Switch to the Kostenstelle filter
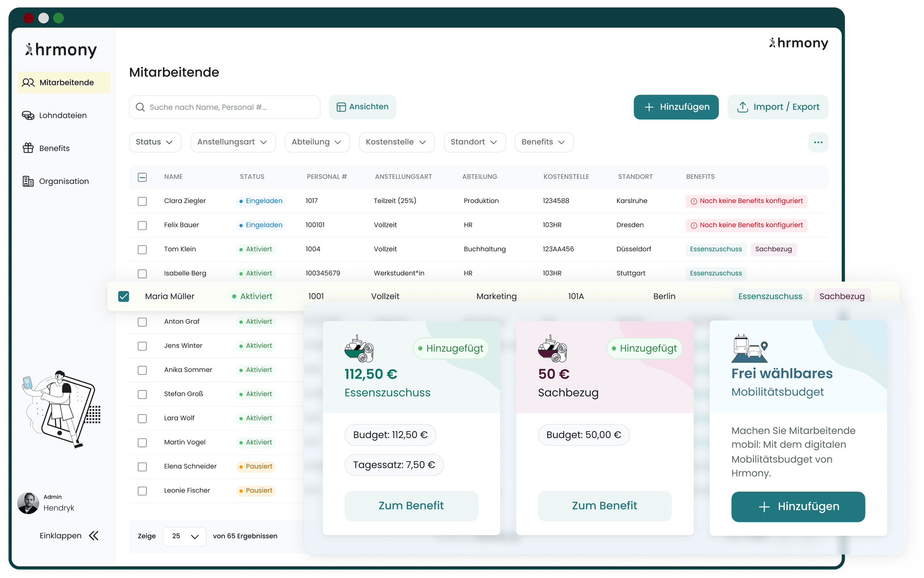 click(x=396, y=142)
